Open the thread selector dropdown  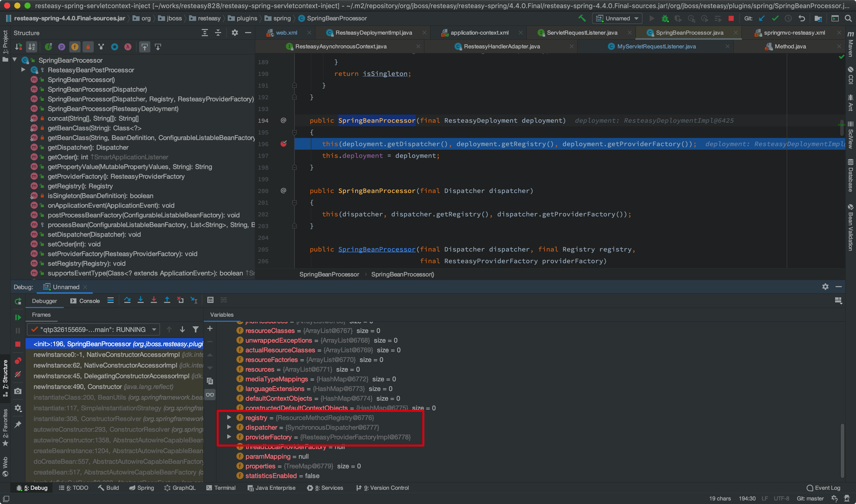[154, 329]
